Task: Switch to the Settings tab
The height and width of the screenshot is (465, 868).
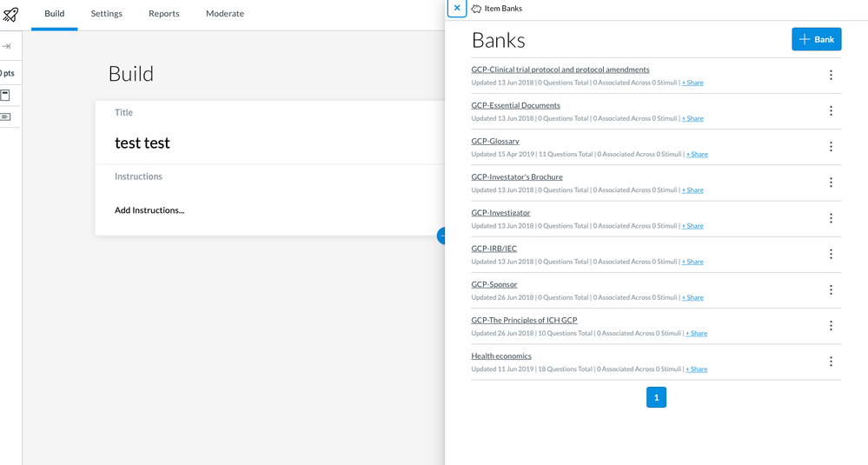Action: 107,14
